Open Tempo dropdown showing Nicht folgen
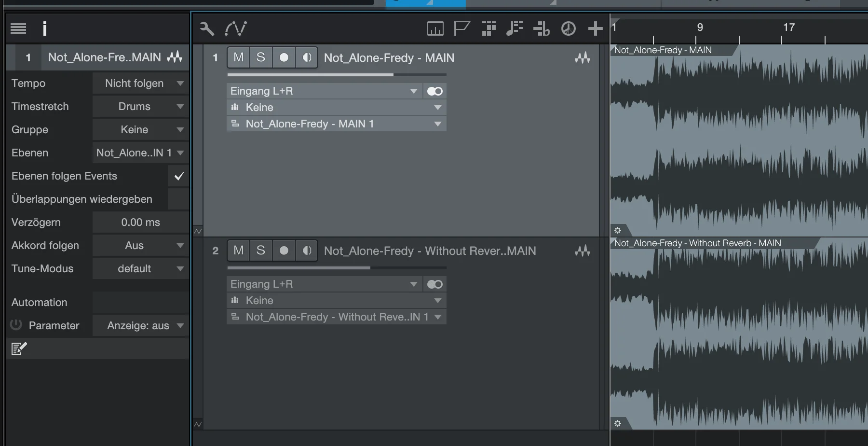Viewport: 868px width, 446px height. pos(141,84)
